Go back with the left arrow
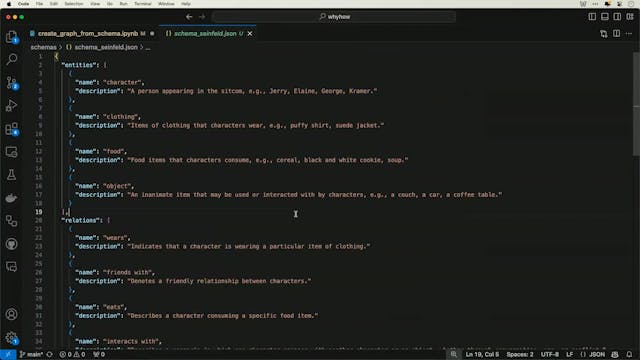The image size is (640, 360). pos(189,17)
